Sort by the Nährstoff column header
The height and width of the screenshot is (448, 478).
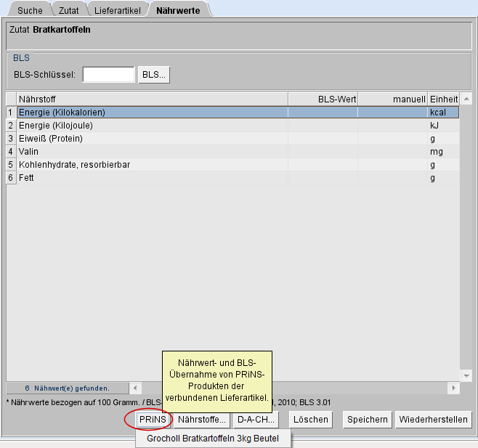pos(152,99)
